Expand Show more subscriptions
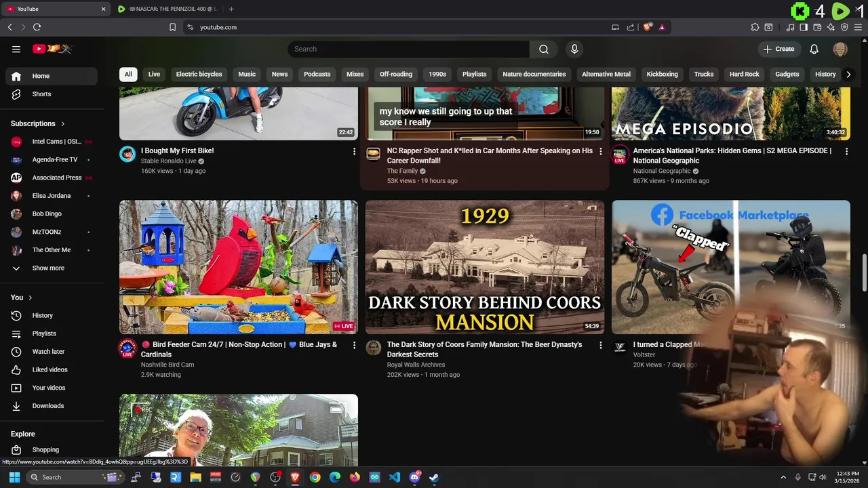Screen dimensions: 868x488 pos(52,268)
